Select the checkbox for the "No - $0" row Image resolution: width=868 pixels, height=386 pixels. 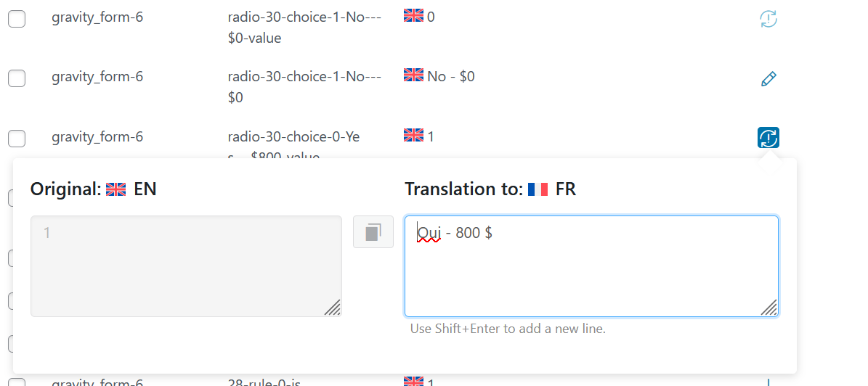click(x=17, y=78)
